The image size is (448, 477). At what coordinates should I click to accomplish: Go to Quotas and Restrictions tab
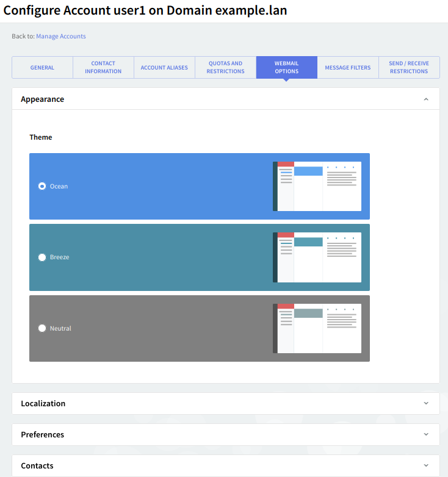point(225,68)
